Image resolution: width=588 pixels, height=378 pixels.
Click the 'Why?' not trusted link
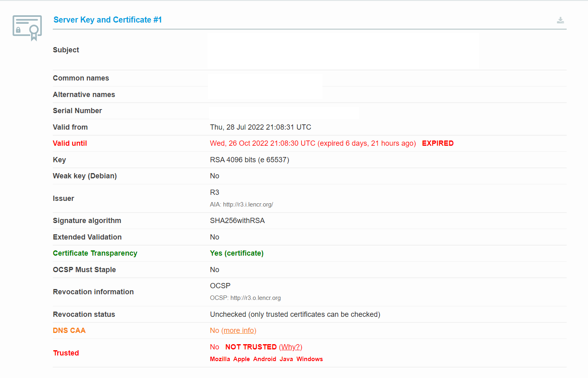[x=291, y=347]
